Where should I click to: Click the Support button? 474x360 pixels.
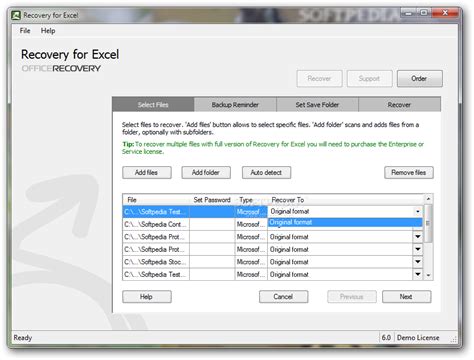pos(369,79)
